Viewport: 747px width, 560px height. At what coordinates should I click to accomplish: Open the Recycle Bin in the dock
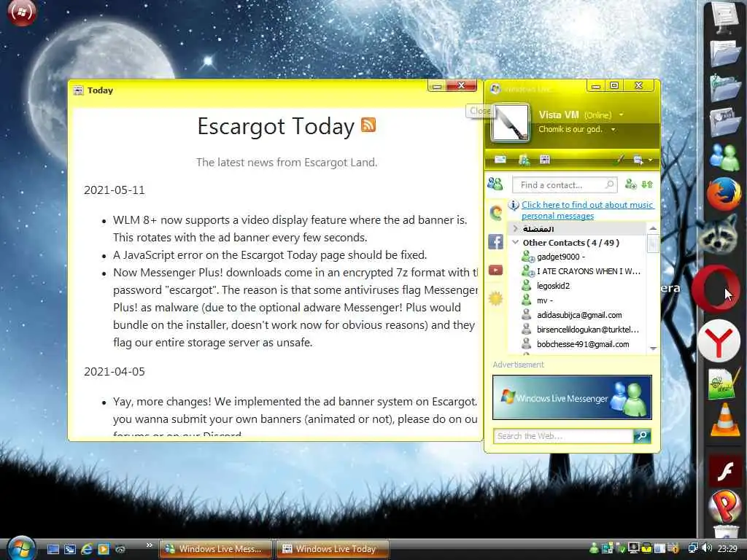click(x=726, y=532)
